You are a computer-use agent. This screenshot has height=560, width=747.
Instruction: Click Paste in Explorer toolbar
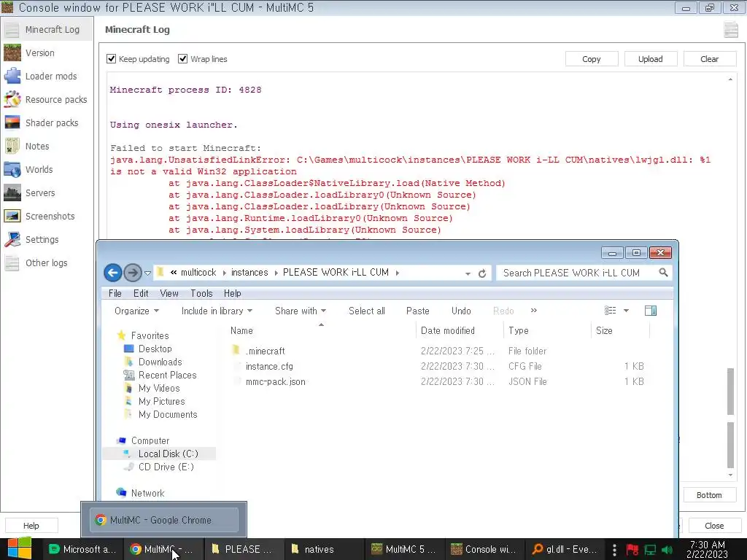(418, 311)
